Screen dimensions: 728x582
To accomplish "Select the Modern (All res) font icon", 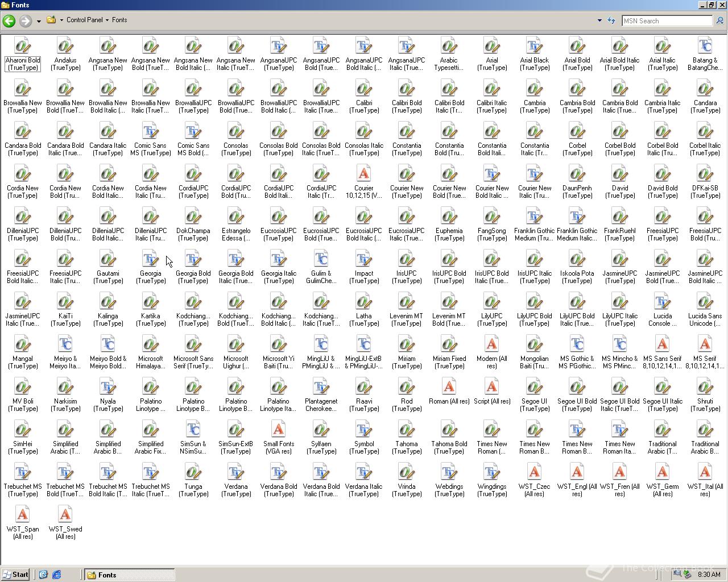I will (492, 344).
